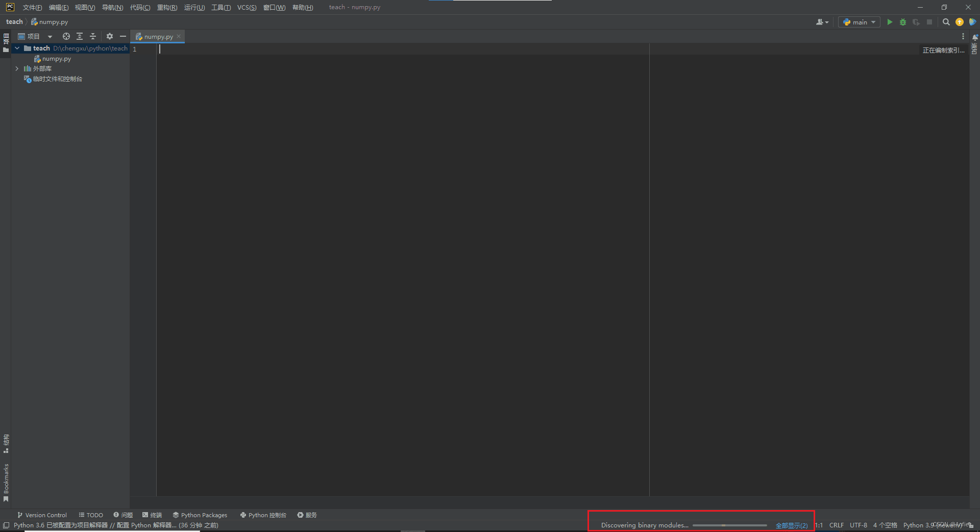Open the 项目 view selector dropdown
This screenshot has width=980, height=532.
pos(35,36)
